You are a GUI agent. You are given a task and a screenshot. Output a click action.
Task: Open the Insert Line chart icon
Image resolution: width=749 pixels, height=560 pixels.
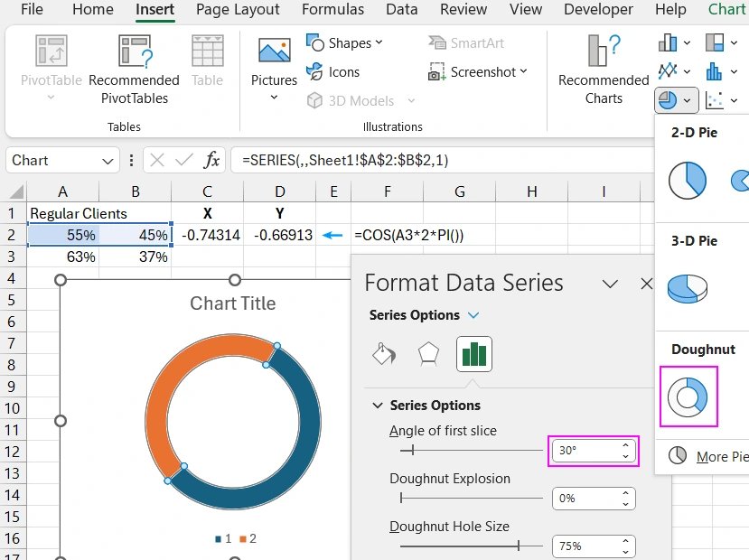669,70
